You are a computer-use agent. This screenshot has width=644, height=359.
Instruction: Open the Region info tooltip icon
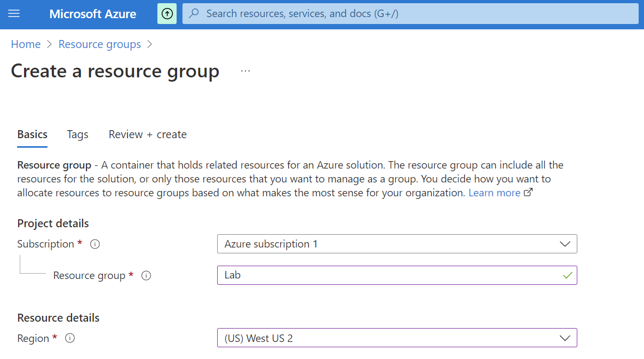[x=70, y=338]
